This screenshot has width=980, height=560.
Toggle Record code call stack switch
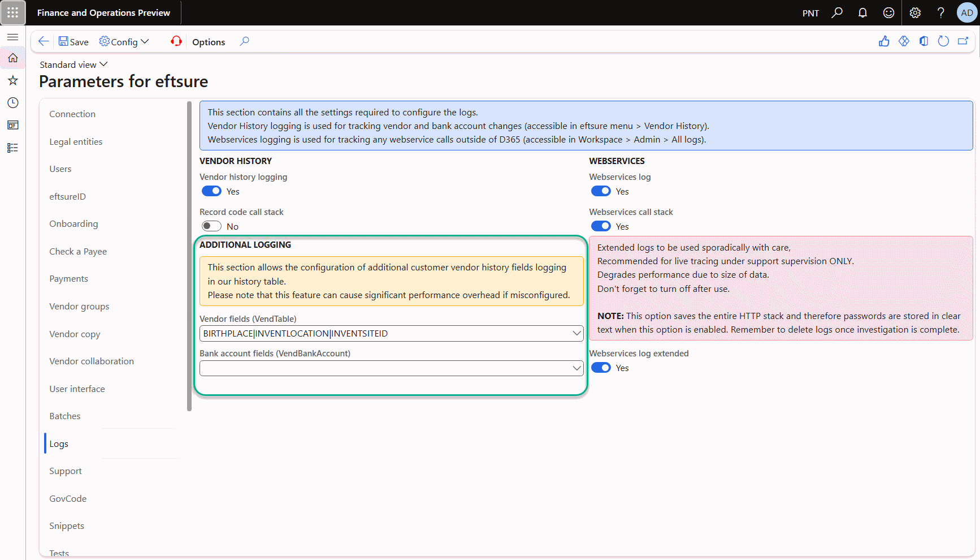[x=211, y=226]
